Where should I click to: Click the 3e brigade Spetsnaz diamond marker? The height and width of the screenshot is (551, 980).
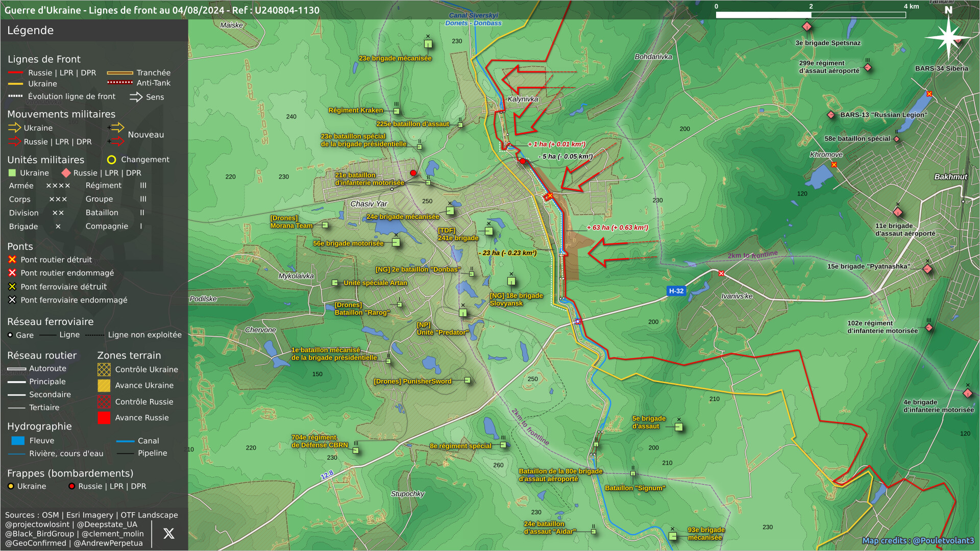(x=806, y=27)
